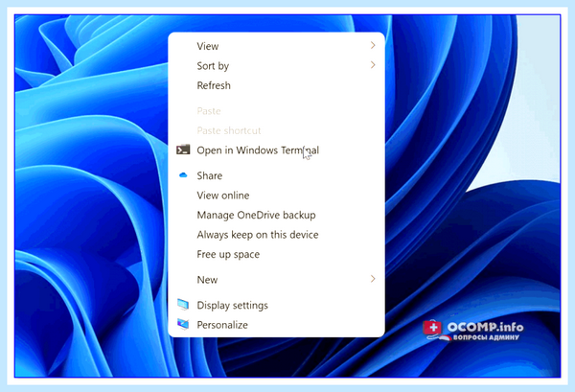Image resolution: width=575 pixels, height=392 pixels.
Task: Select View online
Action: 276,196
